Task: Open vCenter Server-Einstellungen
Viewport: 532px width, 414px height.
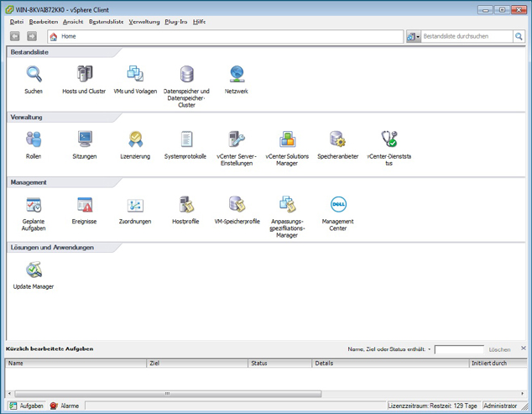Action: click(x=237, y=139)
